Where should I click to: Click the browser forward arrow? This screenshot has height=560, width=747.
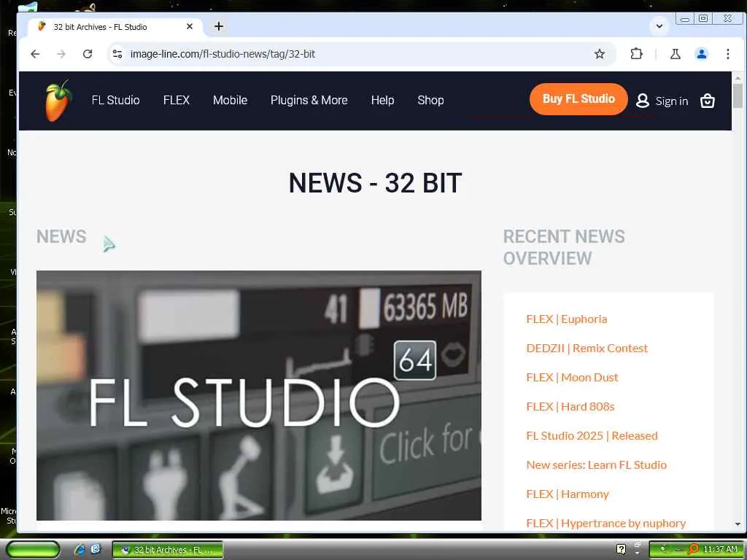pos(61,54)
